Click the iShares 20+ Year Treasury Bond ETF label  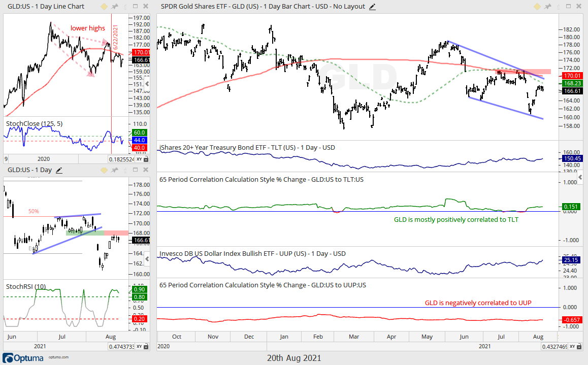247,148
